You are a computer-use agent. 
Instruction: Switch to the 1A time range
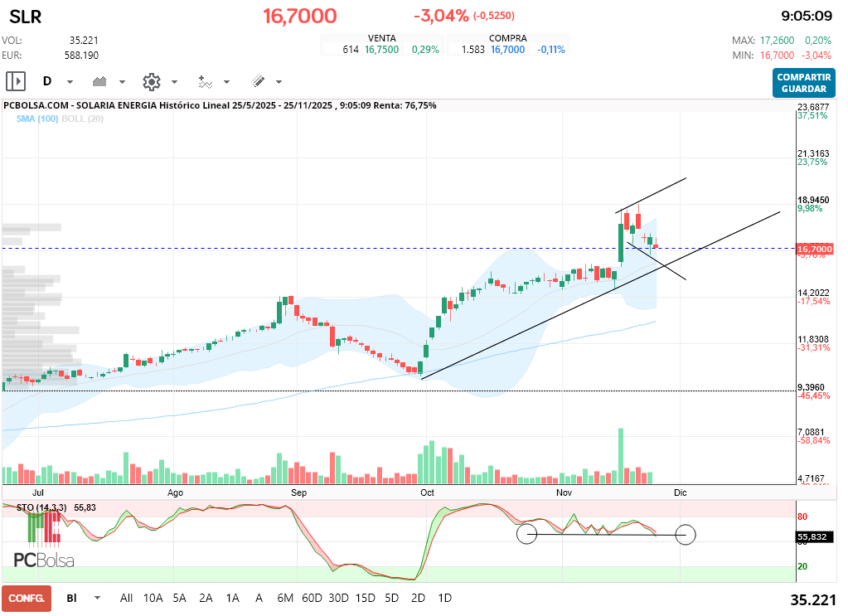click(x=232, y=598)
